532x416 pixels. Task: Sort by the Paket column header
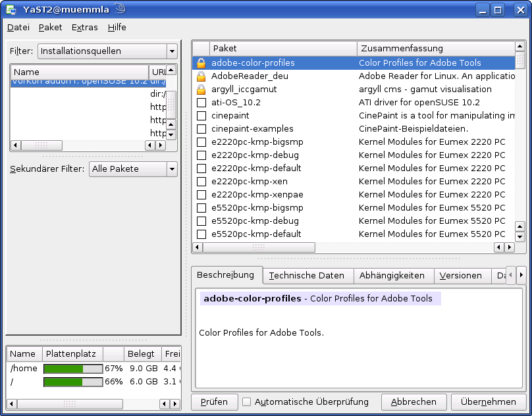(283, 49)
